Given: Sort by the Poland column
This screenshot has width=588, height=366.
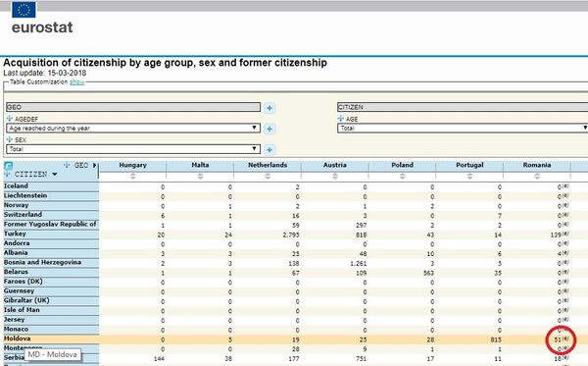Looking at the screenshot, I should 403,176.
